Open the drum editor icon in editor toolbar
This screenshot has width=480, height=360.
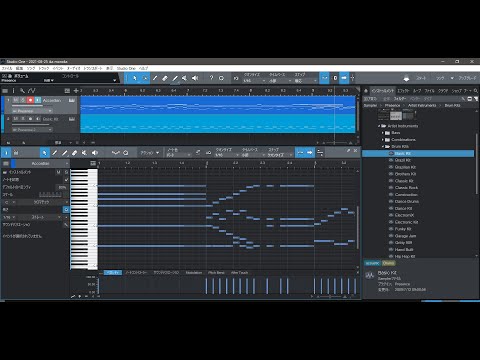pyautogui.click(x=16, y=153)
